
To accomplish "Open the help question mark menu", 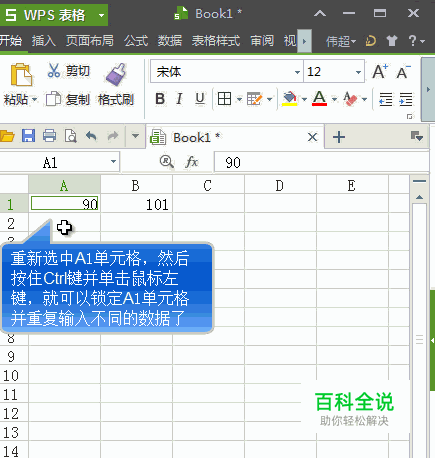I will tap(416, 41).
